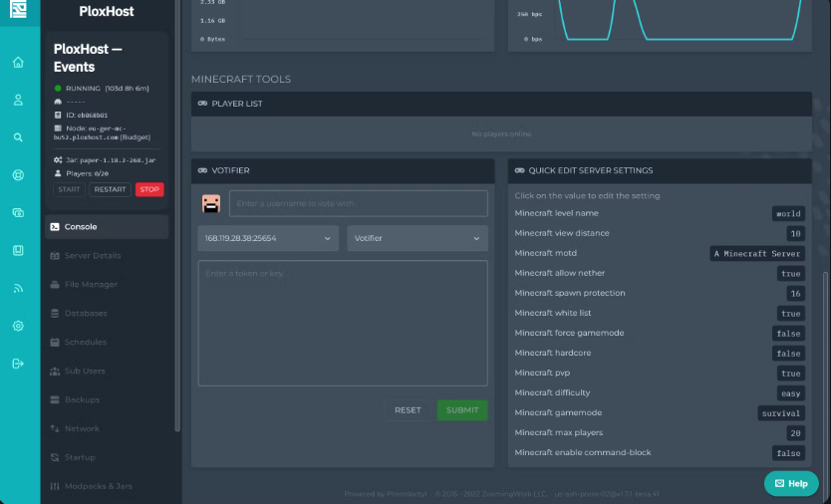Click the Jar gears icon
Viewport: 831px width, 504px height.
[x=58, y=159]
